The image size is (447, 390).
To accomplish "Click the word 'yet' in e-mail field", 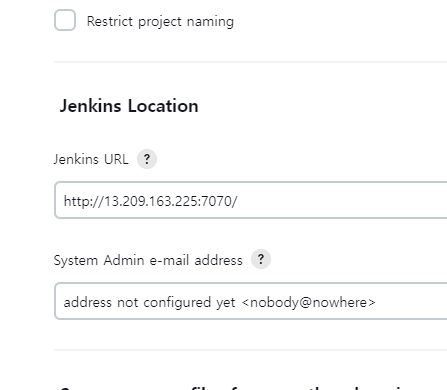I will 226,303.
